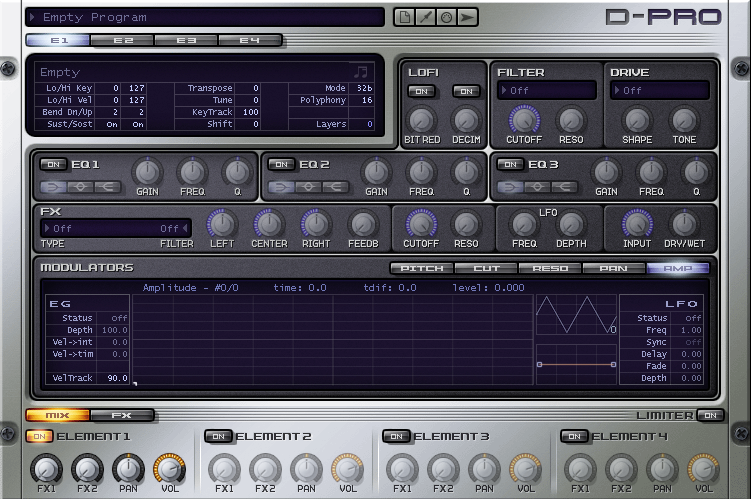Click the filter CUTOFF knob in FILTER section
The height and width of the screenshot is (499, 751).
(524, 120)
